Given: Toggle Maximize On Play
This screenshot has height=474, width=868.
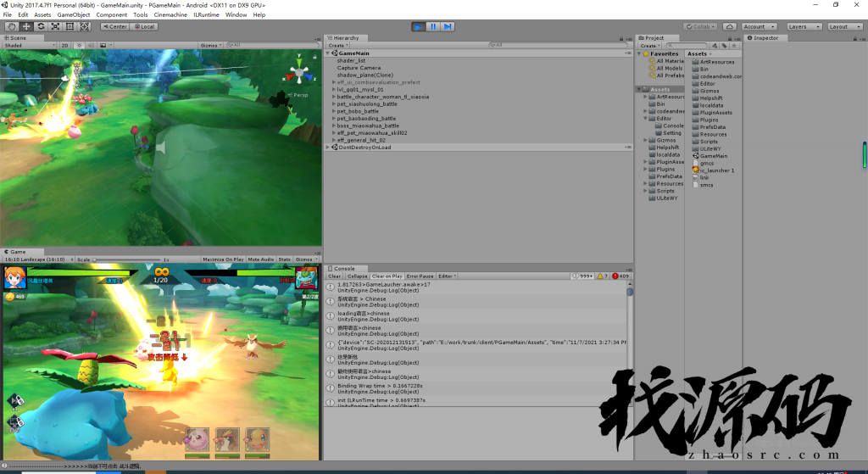Looking at the screenshot, I should pos(223,259).
